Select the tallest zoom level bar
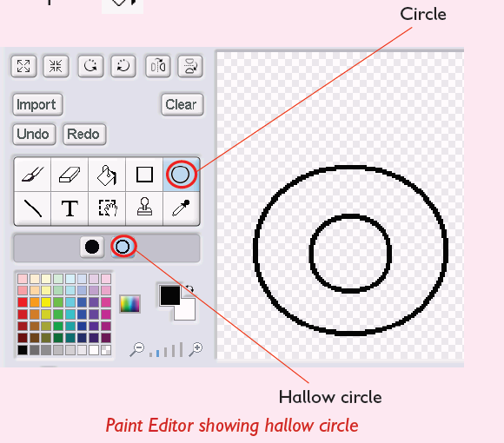 point(182,349)
